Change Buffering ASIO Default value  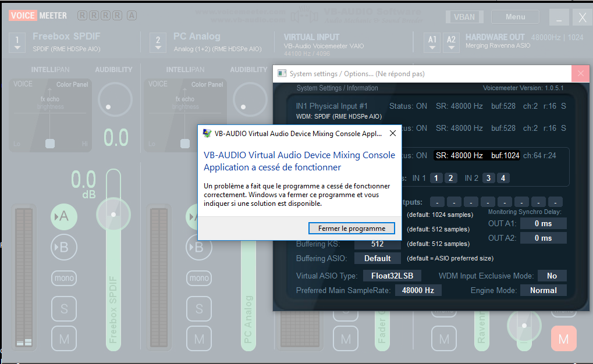377,258
